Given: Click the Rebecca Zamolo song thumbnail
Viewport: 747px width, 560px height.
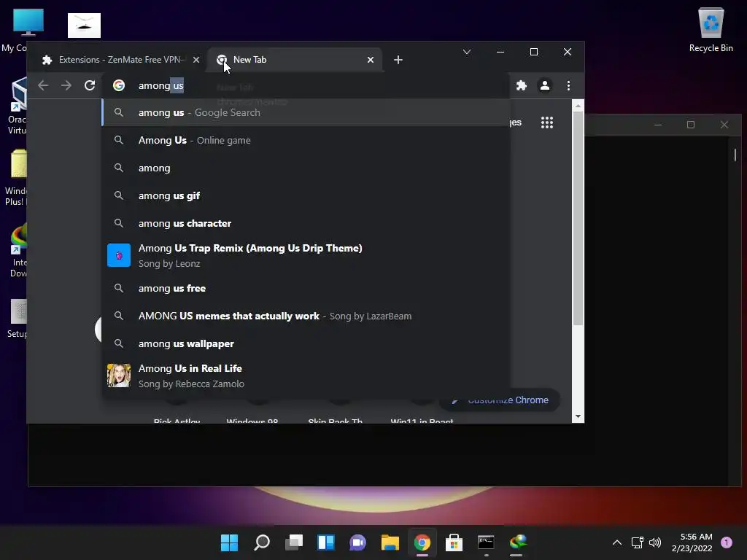Looking at the screenshot, I should pyautogui.click(x=119, y=376).
